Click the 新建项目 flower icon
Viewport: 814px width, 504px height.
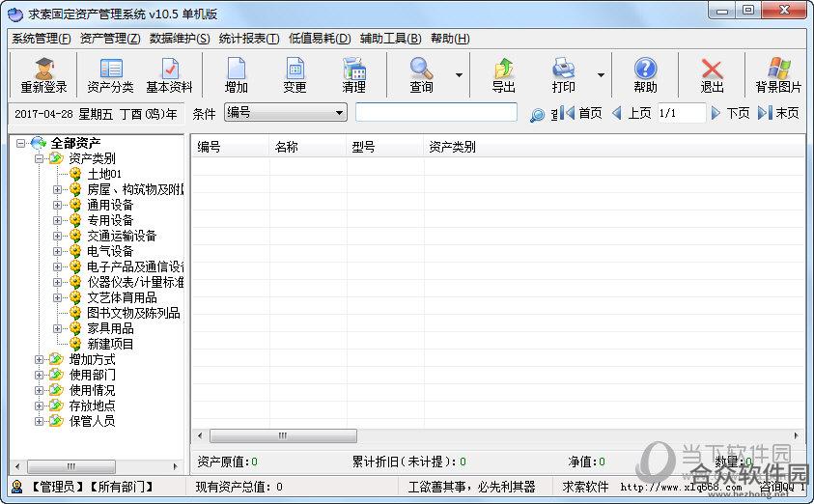click(75, 344)
